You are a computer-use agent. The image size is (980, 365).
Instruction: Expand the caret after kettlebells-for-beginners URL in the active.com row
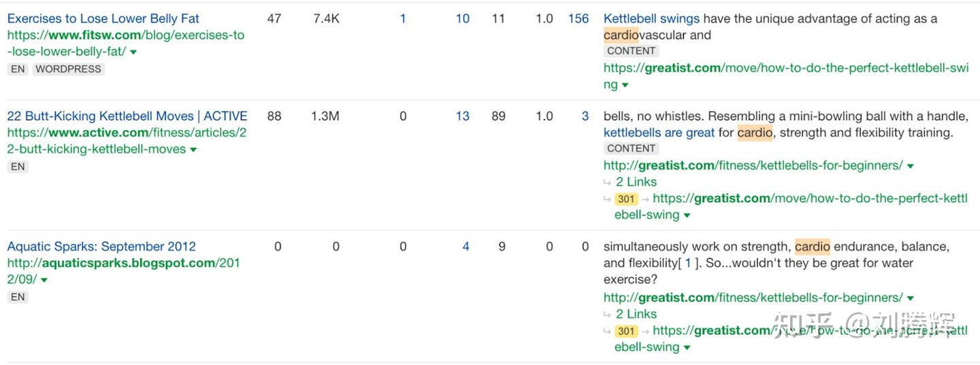tap(911, 166)
